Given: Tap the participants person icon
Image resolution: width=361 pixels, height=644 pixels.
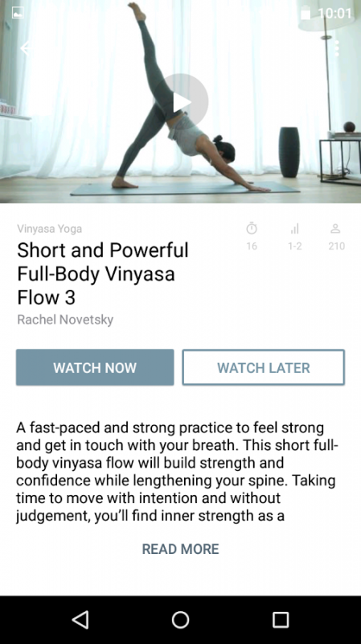Looking at the screenshot, I should 336,229.
